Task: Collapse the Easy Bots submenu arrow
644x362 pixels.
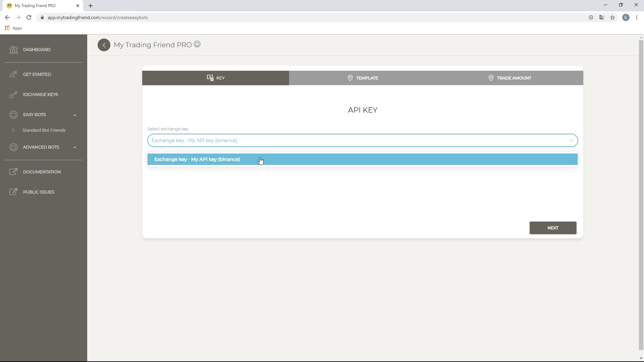Action: tap(75, 115)
